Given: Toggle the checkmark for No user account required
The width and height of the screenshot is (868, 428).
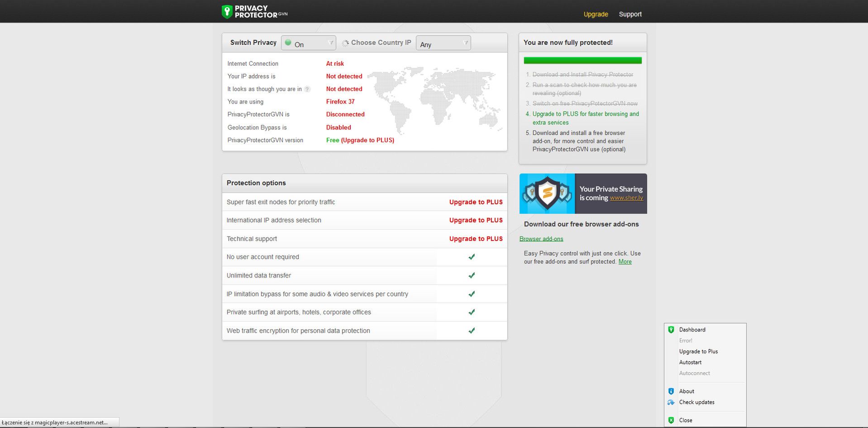Looking at the screenshot, I should [472, 257].
